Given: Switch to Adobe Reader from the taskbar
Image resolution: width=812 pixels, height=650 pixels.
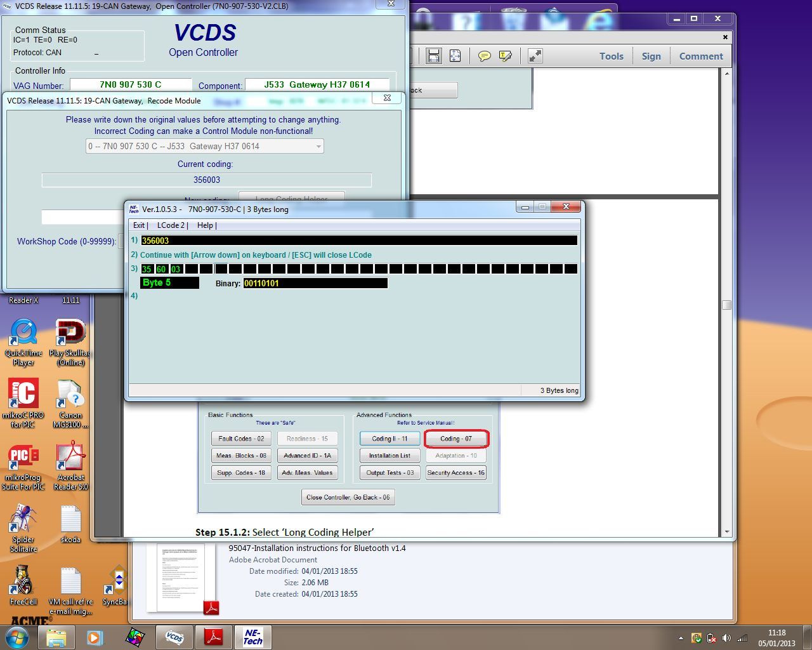Looking at the screenshot, I should (214, 637).
